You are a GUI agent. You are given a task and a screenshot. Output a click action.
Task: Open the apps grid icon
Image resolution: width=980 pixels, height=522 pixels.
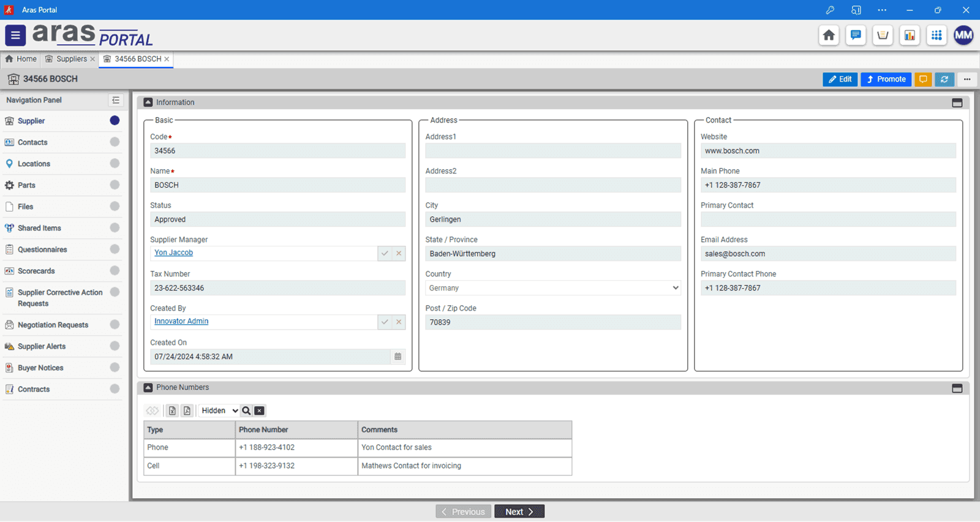(937, 35)
